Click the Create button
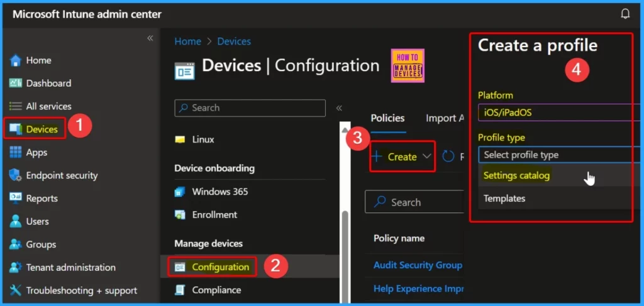644x306 pixels. [x=402, y=156]
